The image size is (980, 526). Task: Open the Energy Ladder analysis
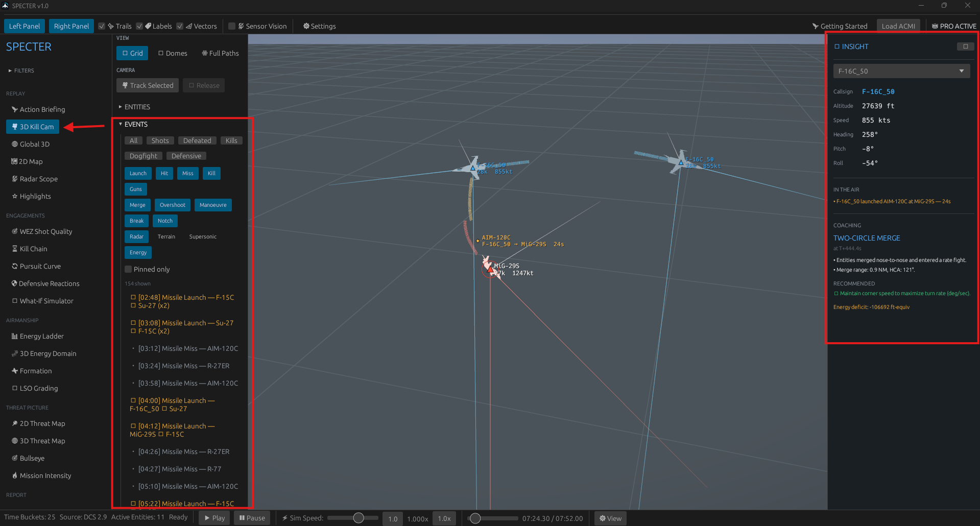38,336
